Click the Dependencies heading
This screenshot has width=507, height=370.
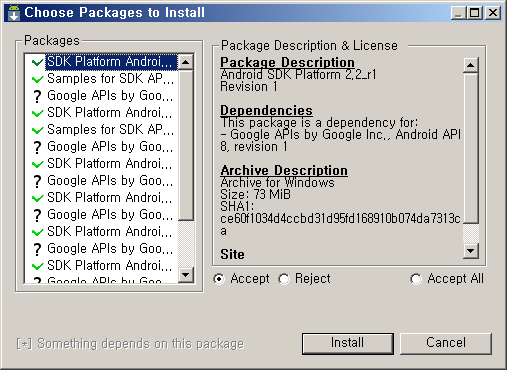(x=266, y=110)
